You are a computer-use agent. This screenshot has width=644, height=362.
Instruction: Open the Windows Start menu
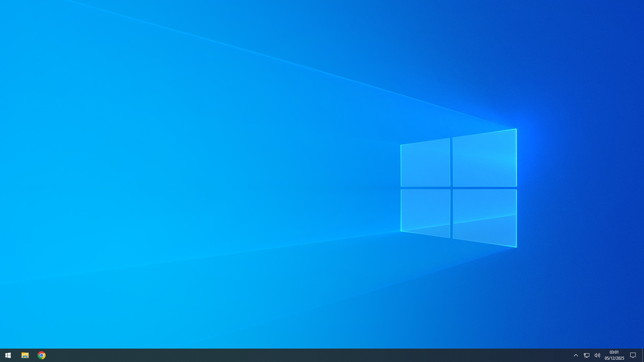[x=8, y=355]
